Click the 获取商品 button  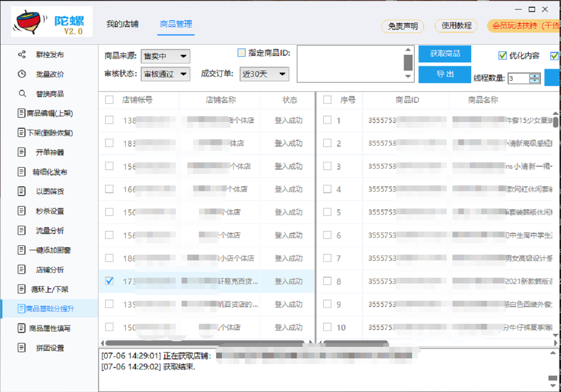coord(444,54)
